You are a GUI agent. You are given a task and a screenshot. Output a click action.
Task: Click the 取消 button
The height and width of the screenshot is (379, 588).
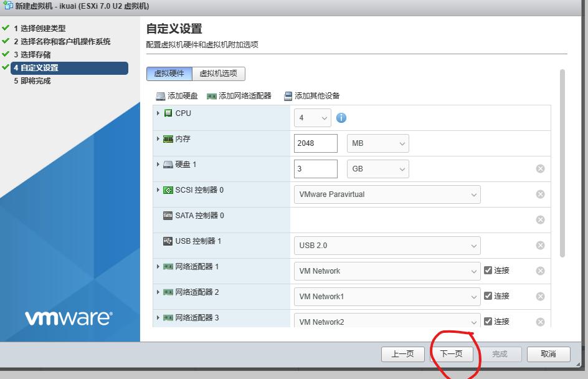pyautogui.click(x=548, y=353)
